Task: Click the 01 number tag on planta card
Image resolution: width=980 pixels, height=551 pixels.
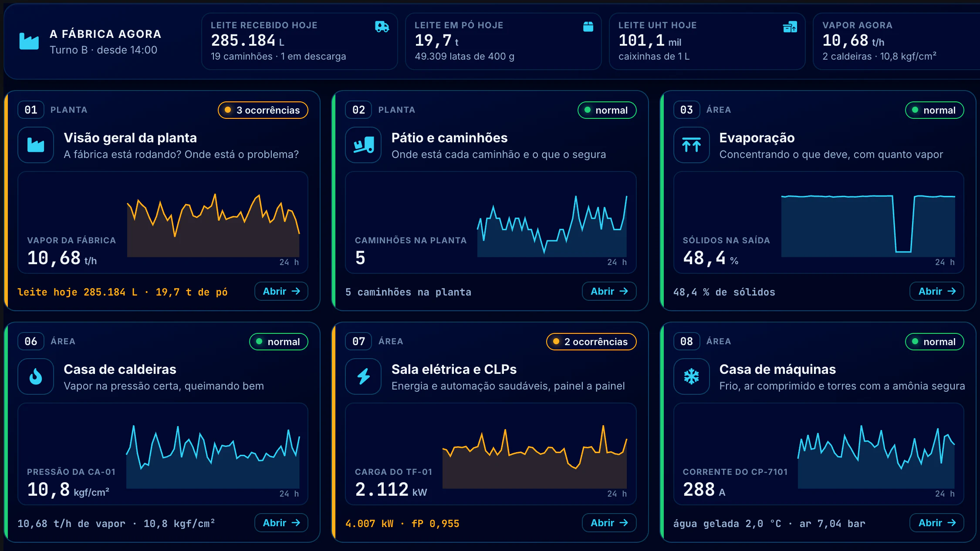Action: pyautogui.click(x=31, y=110)
